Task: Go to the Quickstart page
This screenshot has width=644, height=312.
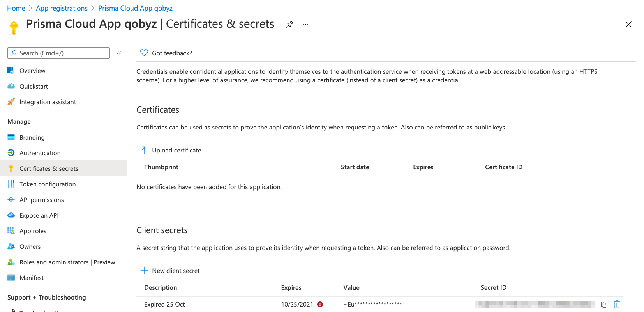Action: tap(34, 86)
